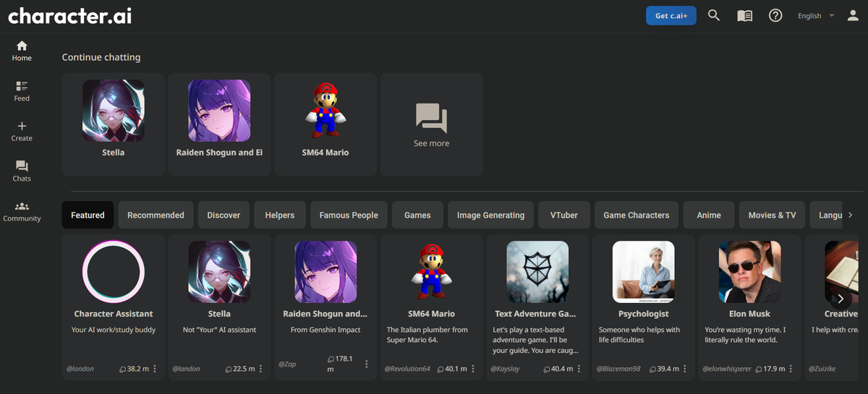The height and width of the screenshot is (394, 868).
Task: Switch to the Recommended tab
Action: click(156, 215)
